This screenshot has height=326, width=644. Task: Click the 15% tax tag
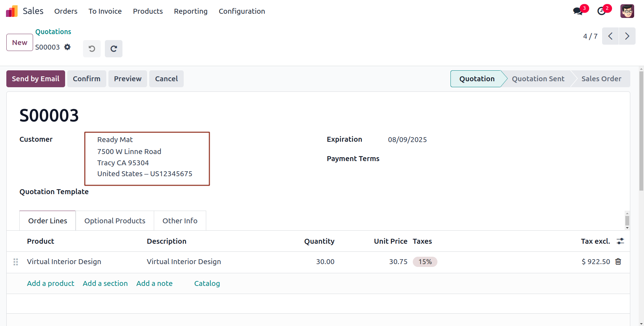coord(425,262)
